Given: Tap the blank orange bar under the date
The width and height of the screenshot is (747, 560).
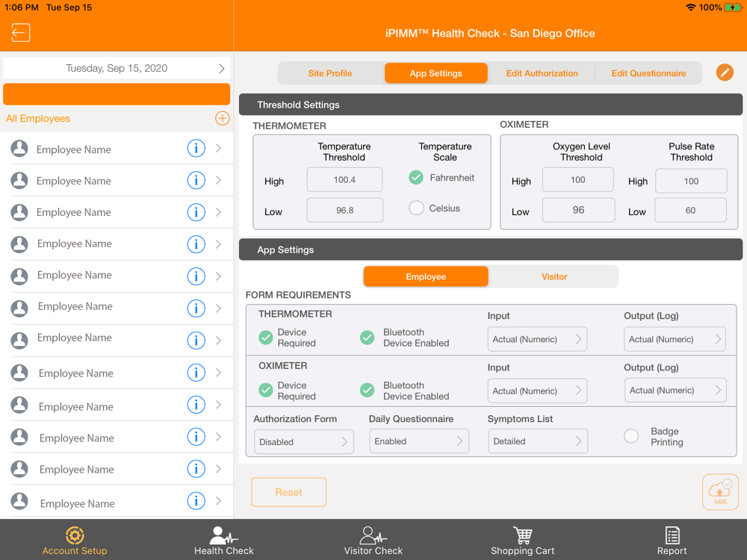Looking at the screenshot, I should 117,94.
